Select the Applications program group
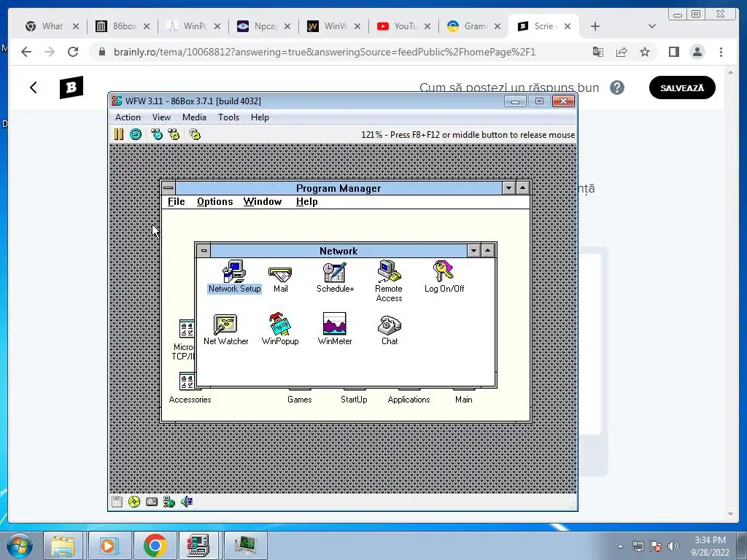The width and height of the screenshot is (747, 560). coord(409,399)
